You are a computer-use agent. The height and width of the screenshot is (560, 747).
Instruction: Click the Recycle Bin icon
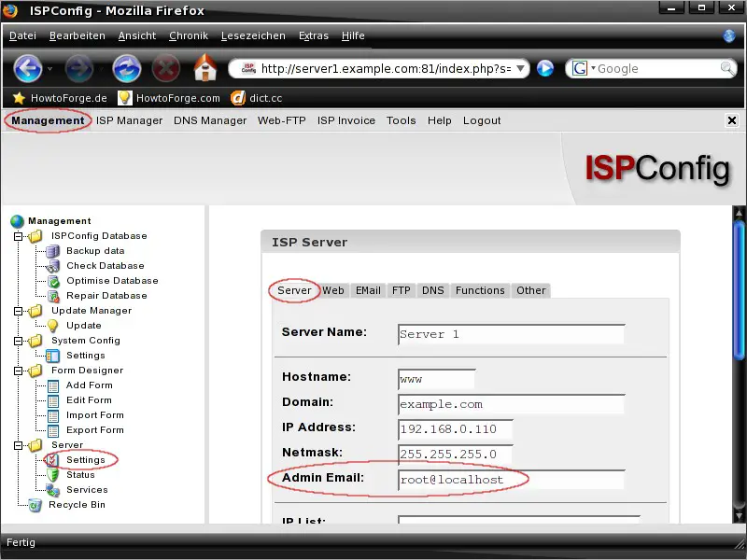[x=35, y=505]
